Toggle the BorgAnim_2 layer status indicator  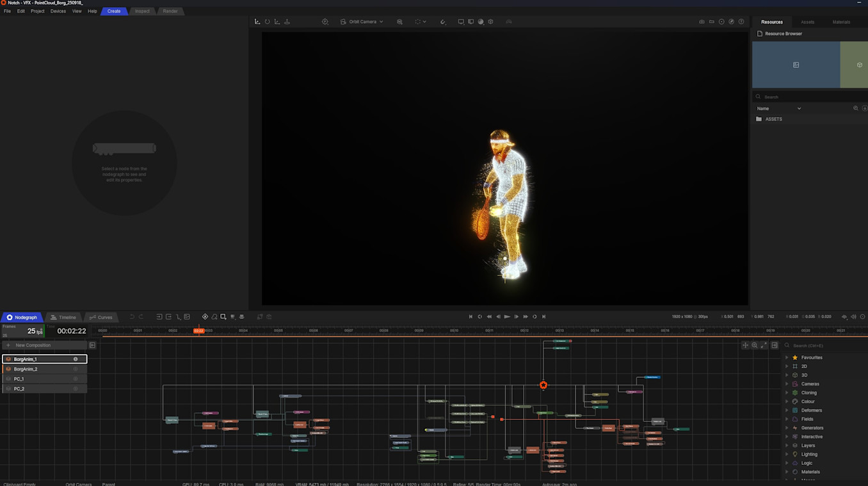tap(76, 369)
